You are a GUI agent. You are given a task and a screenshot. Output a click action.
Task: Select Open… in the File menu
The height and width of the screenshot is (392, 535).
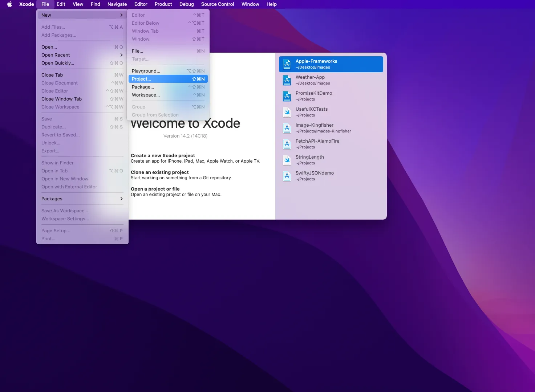82,47
